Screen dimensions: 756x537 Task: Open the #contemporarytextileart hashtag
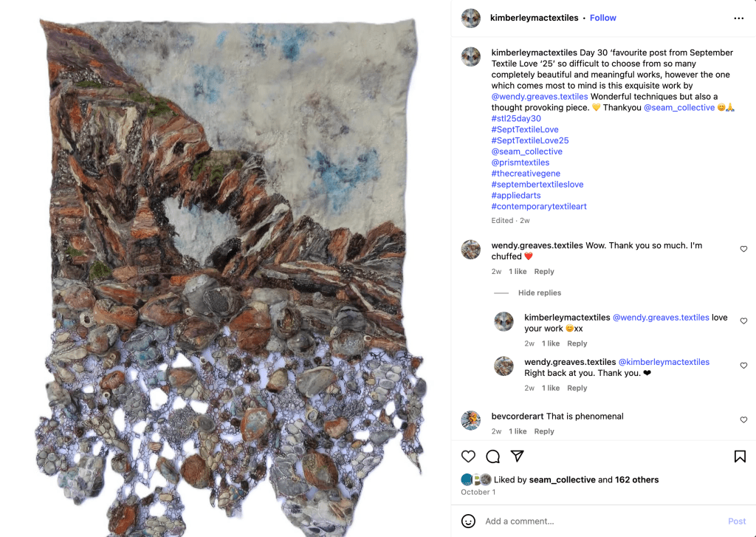[539, 207]
